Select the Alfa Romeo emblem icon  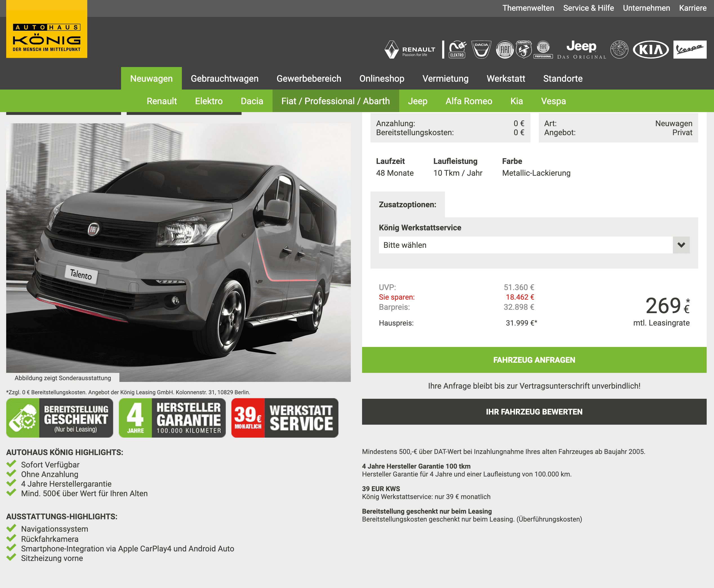(619, 50)
